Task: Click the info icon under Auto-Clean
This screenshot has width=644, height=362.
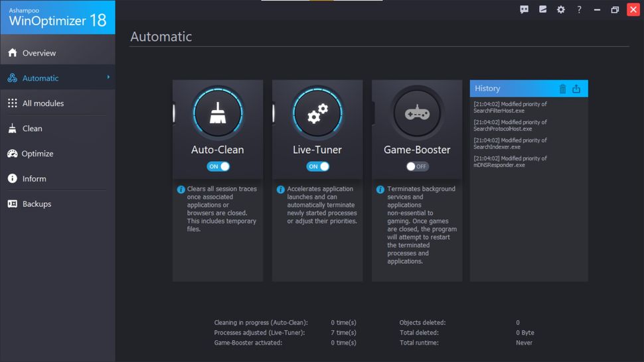Action: 181,190
